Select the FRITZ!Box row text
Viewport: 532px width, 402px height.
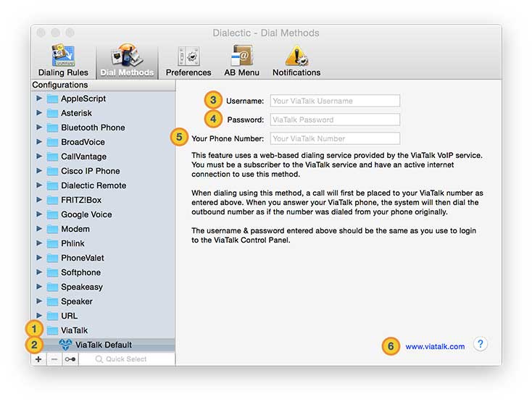(81, 200)
